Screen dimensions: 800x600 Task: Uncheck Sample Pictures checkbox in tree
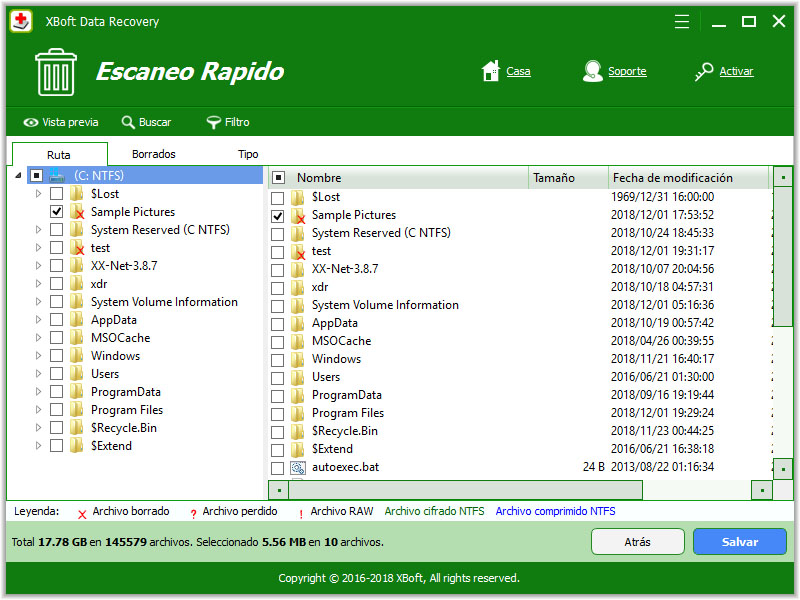(56, 212)
